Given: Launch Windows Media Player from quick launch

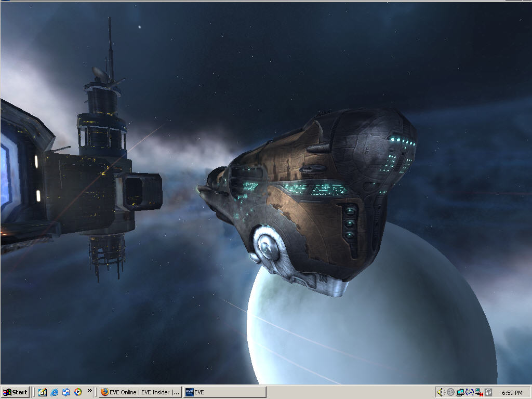Looking at the screenshot, I should pos(78,392).
